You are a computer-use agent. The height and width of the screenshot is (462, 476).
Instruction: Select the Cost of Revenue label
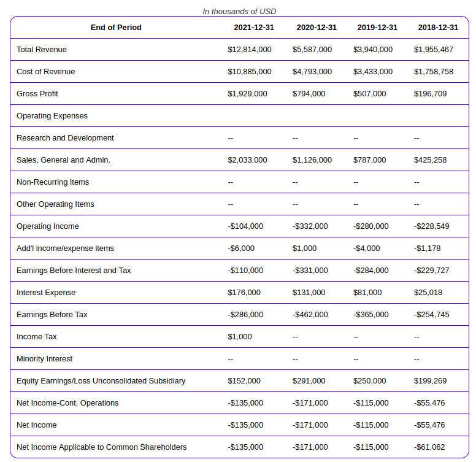(x=46, y=72)
